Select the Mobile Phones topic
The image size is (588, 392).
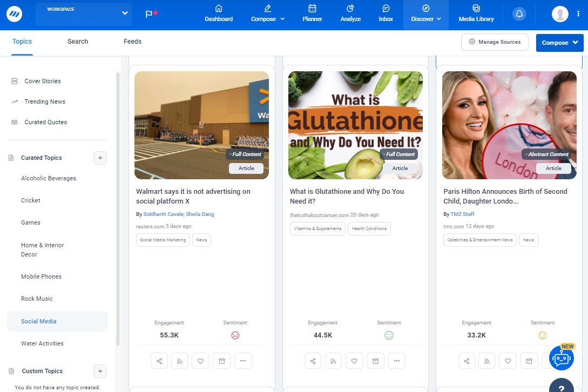(41, 276)
